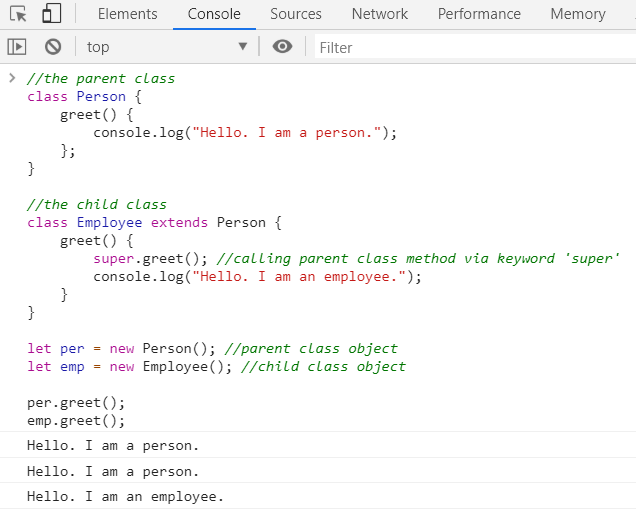Toggle the device toolbar icon

[x=51, y=14]
